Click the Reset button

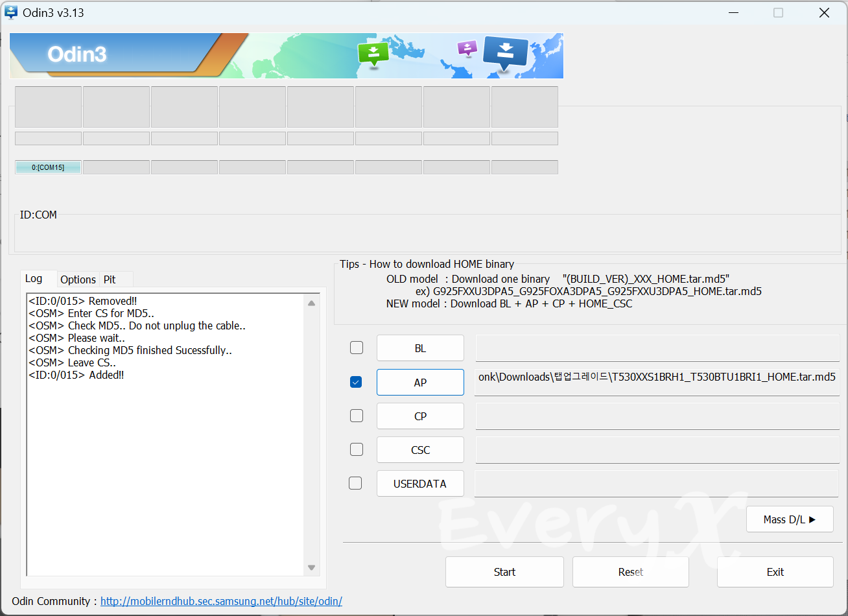(631, 572)
